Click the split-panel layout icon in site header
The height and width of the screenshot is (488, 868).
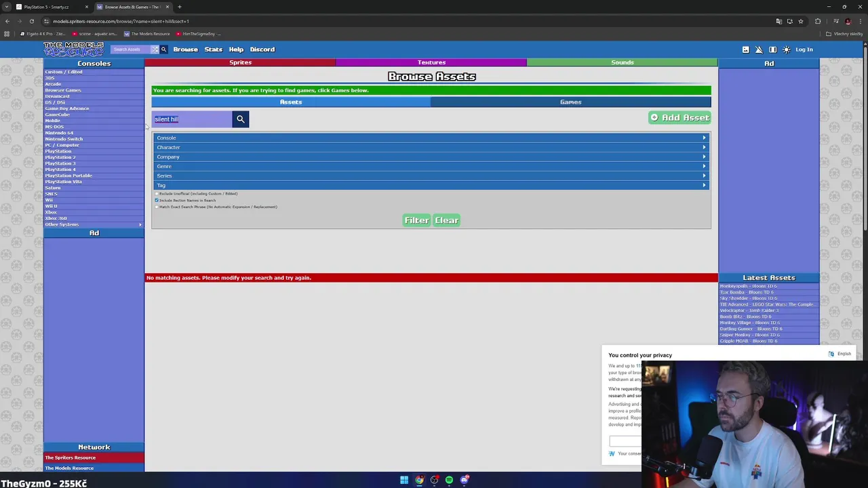pyautogui.click(x=772, y=49)
